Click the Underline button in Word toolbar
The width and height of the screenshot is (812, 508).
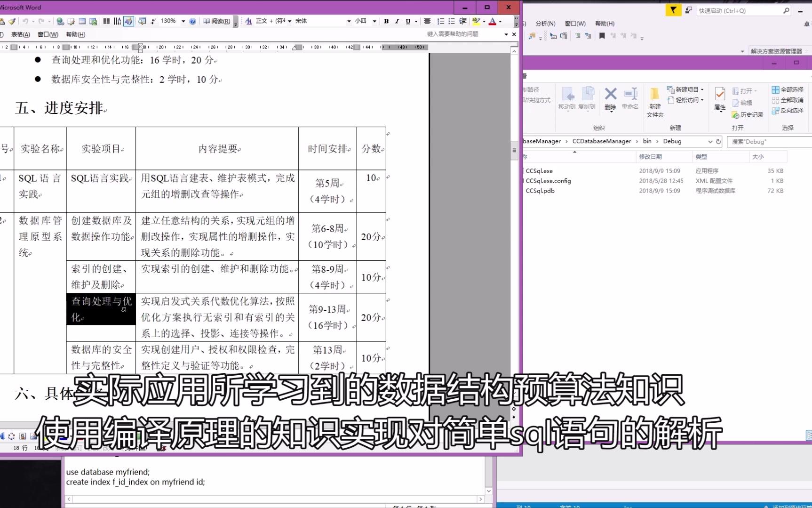coord(408,21)
